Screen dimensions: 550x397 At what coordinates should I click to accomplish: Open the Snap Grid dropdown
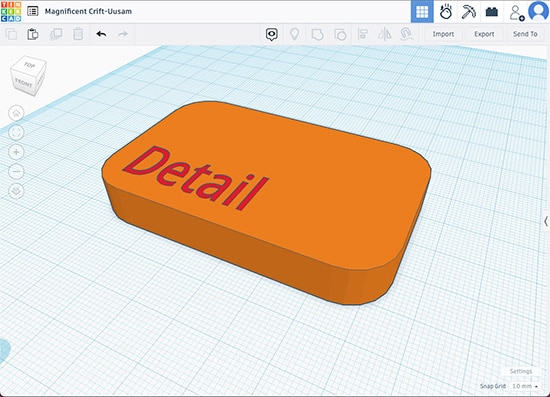(525, 386)
